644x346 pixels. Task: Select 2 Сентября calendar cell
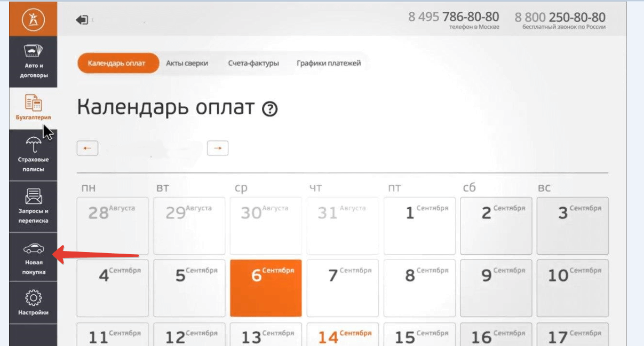pos(496,226)
